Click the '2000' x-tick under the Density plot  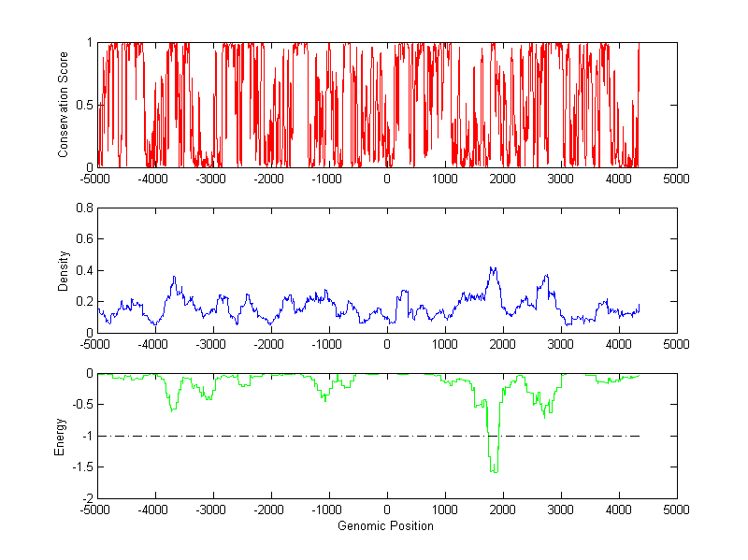coord(503,344)
